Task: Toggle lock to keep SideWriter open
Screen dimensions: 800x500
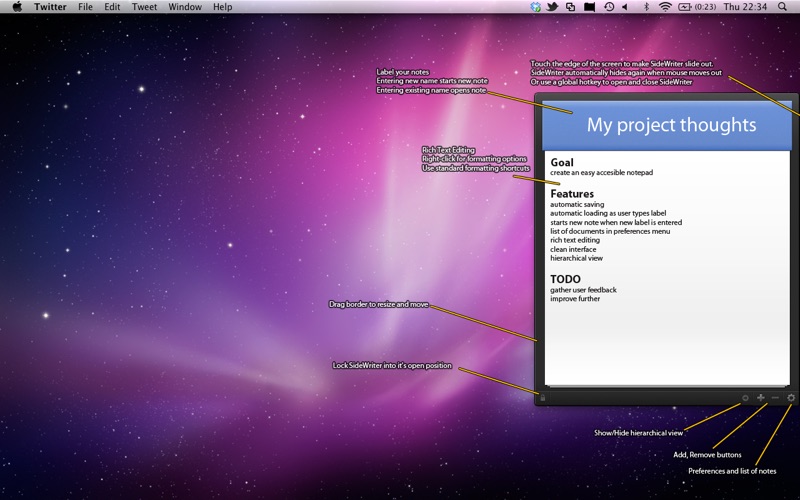Action: (542, 398)
